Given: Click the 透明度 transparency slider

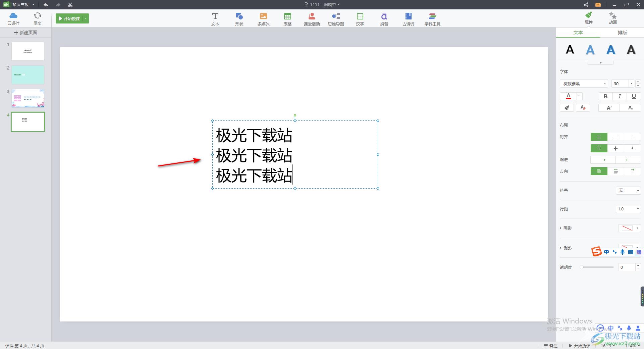Looking at the screenshot, I should point(597,267).
